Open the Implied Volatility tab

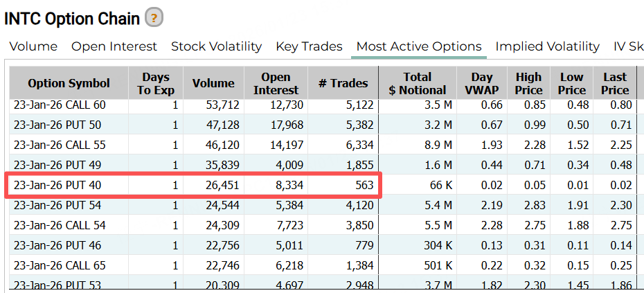point(547,46)
